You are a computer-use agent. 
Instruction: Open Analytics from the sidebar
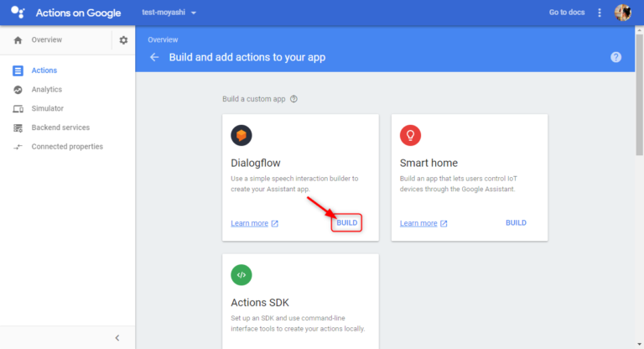(x=46, y=90)
